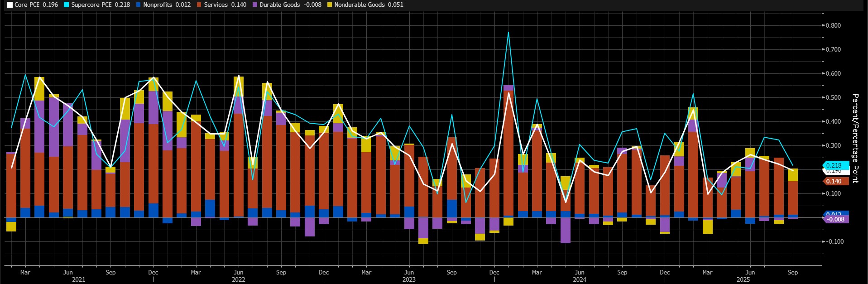This screenshot has height=284, width=868.
Task: Click the cyan 0.218 value tag
Action: coord(834,166)
